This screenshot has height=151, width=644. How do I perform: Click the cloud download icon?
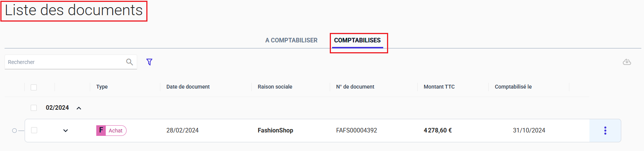pyautogui.click(x=627, y=62)
